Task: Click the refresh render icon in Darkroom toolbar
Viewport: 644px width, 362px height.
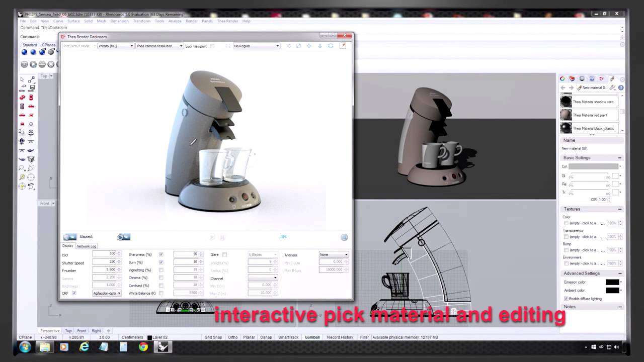Action: [x=331, y=46]
